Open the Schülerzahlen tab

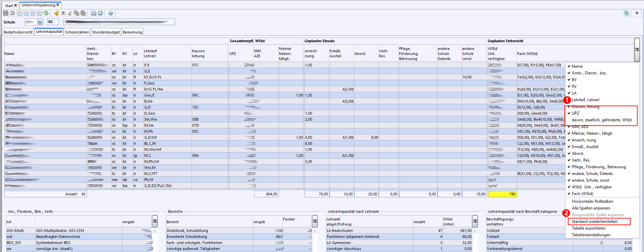pyautogui.click(x=77, y=32)
